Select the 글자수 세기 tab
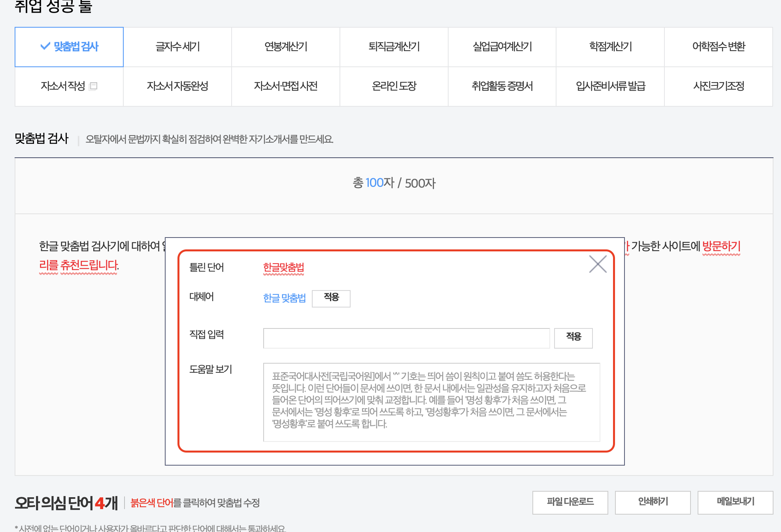 [177, 46]
